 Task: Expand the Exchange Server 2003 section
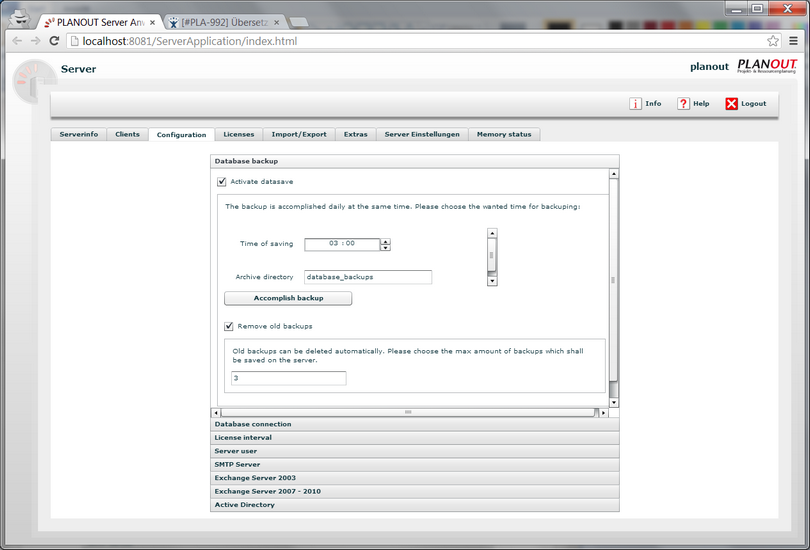click(415, 478)
